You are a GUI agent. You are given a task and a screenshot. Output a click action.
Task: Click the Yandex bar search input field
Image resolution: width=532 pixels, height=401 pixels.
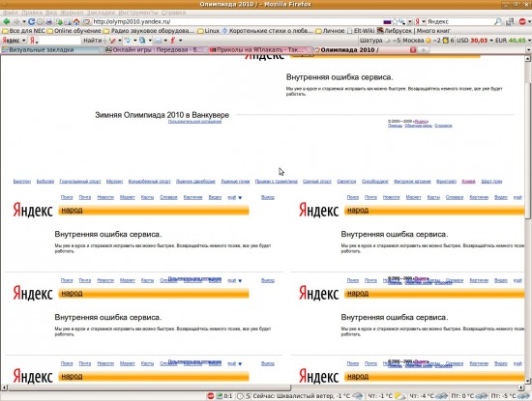point(59,41)
